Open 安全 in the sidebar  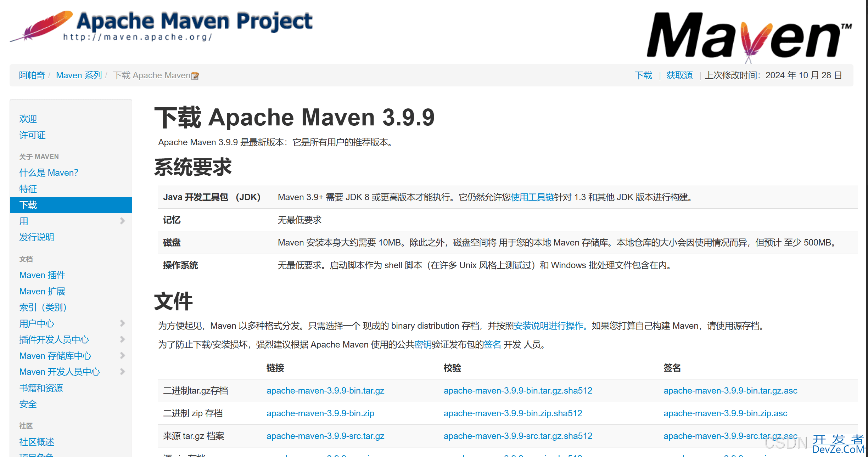click(28, 404)
